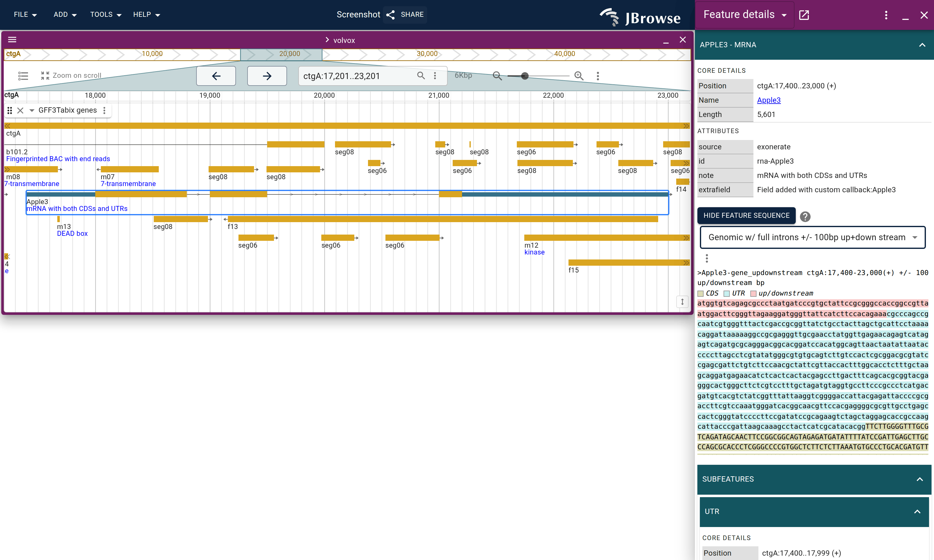Open GFF3Tabix genes track menu dots
Viewport: 934px width, 560px height.
[x=104, y=110]
